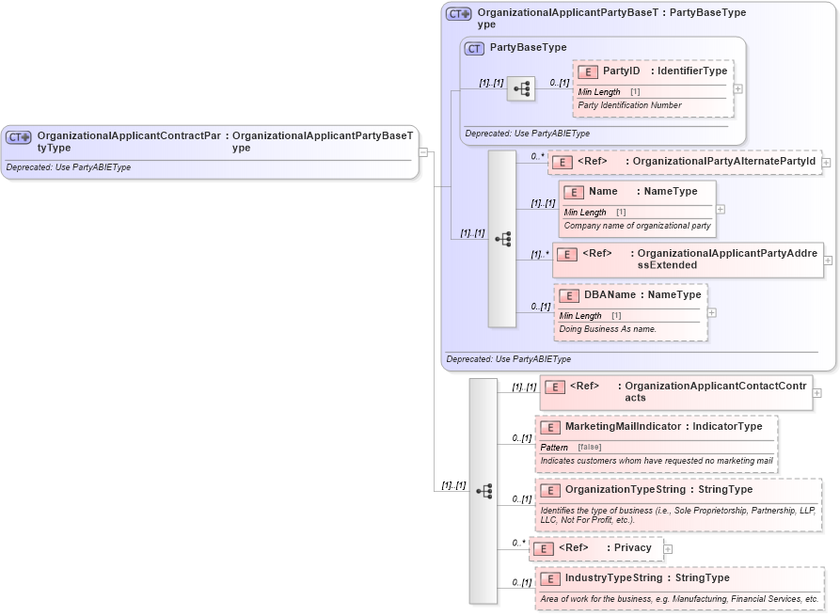
Task: Click the CT icon on OrganizationalApplicantPartyBaseType header
Action: (457, 13)
